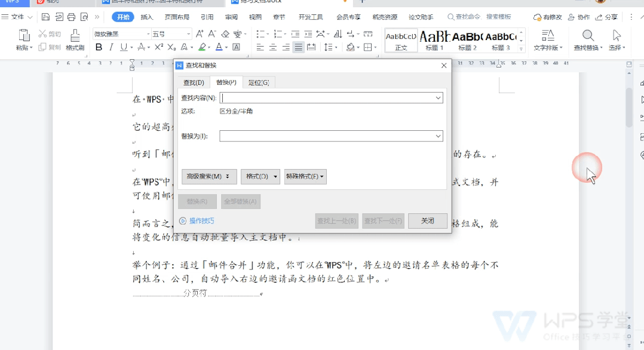
Task: Apply the text highlight color
Action: pos(202,47)
